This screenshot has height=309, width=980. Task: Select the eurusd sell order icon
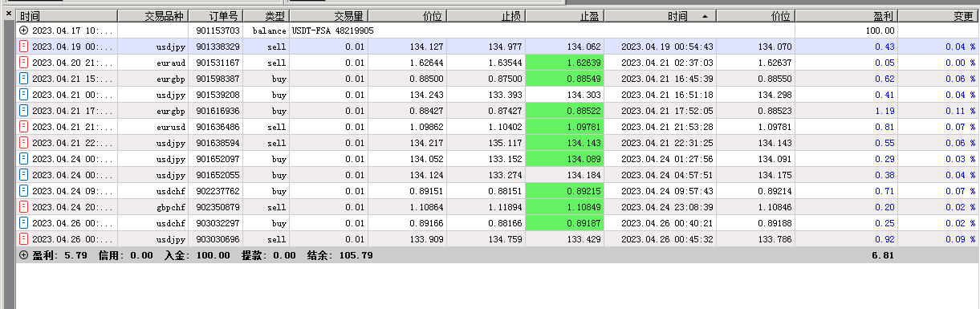[x=23, y=127]
